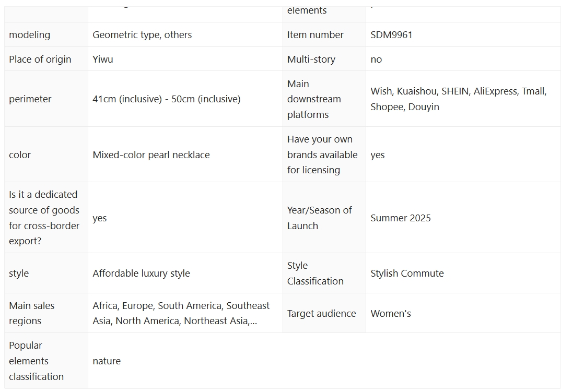Viewport: 561px width, 392px height.
Task: Click the Multi-story label cell
Action: [x=311, y=60]
